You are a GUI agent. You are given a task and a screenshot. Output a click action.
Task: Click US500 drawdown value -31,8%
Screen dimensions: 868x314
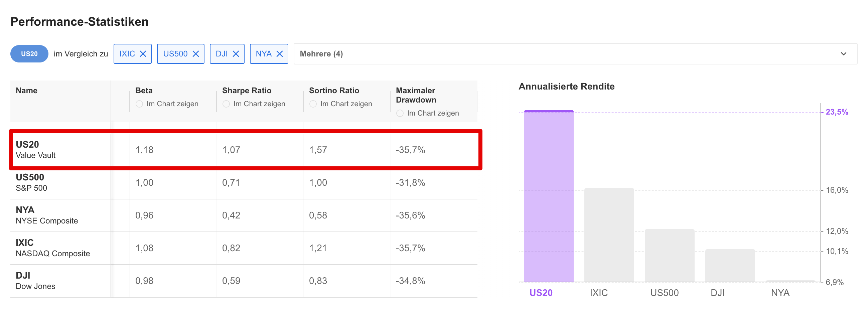coord(410,183)
